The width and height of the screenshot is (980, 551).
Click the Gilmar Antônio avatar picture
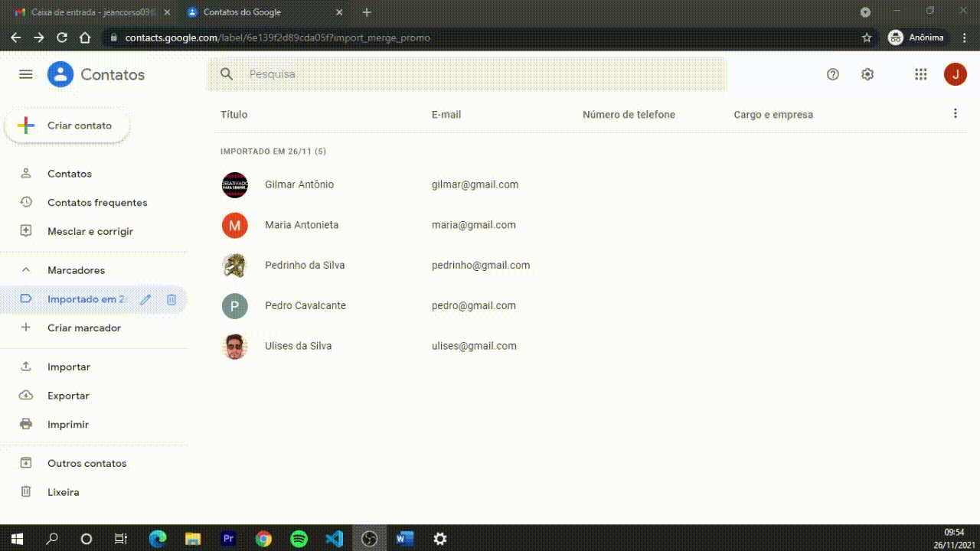[x=235, y=184]
